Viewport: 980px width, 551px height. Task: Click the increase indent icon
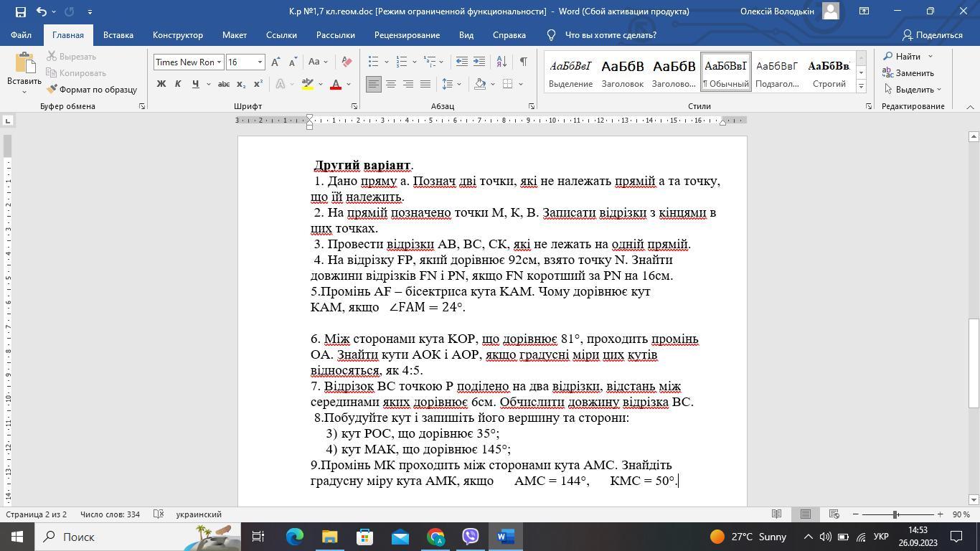pos(479,62)
